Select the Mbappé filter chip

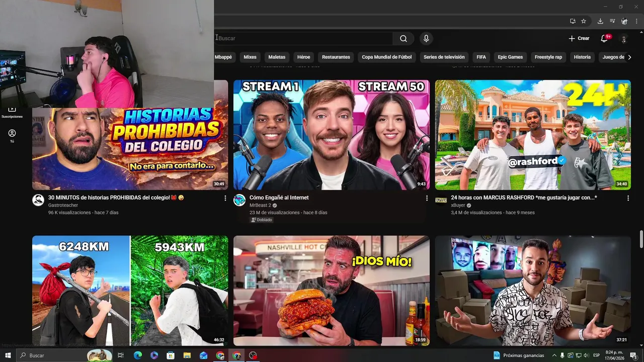223,57
